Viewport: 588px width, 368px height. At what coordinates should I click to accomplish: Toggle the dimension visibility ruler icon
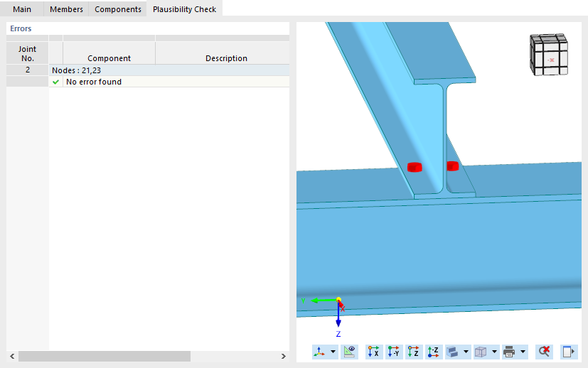pos(350,352)
